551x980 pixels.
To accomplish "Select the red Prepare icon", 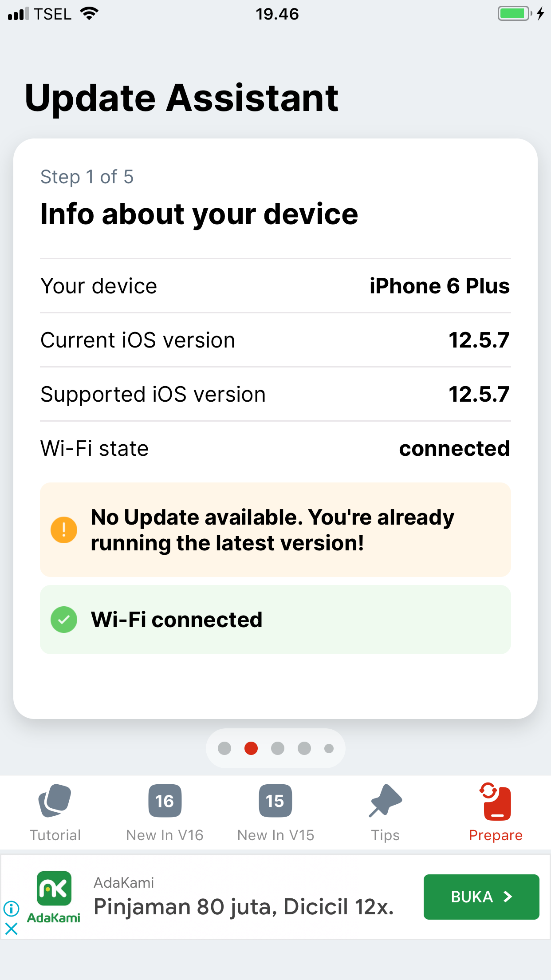I will pos(496,802).
